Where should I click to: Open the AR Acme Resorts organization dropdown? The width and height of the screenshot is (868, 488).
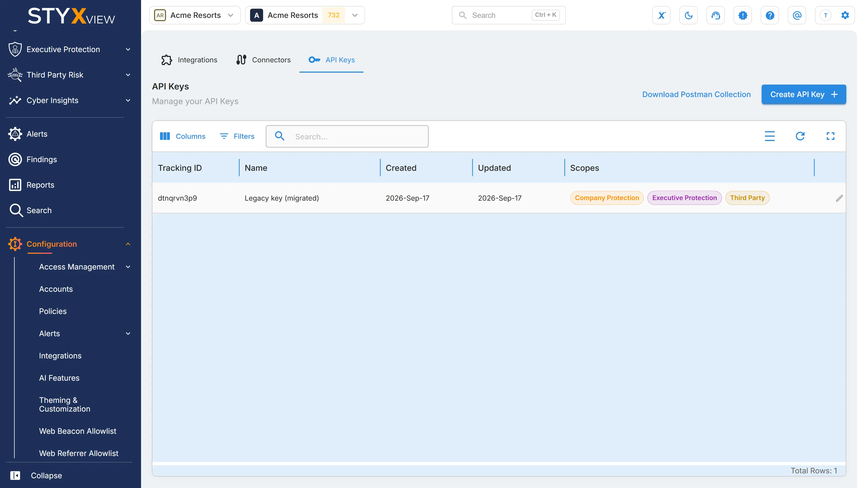[195, 15]
